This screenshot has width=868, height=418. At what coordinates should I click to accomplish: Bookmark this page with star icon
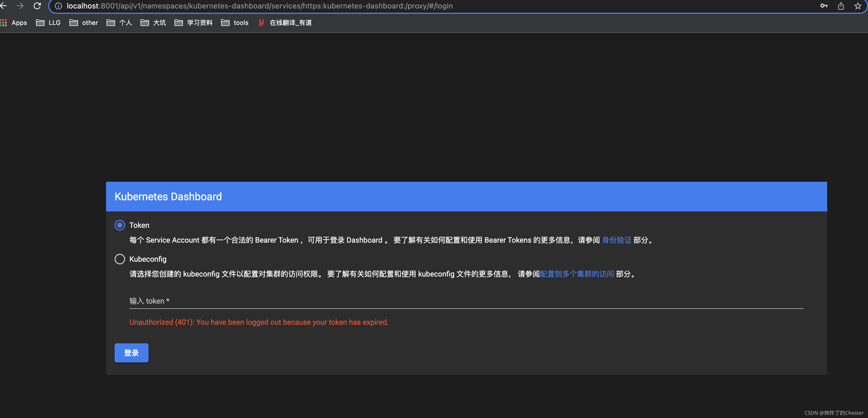[858, 6]
